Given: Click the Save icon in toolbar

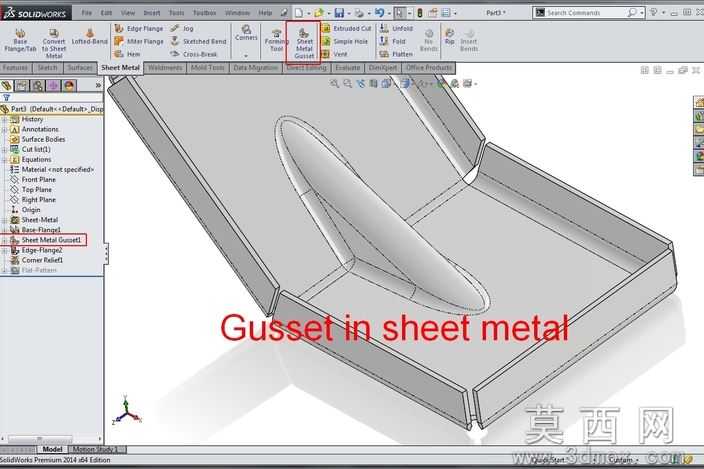Looking at the screenshot, I should [x=339, y=13].
